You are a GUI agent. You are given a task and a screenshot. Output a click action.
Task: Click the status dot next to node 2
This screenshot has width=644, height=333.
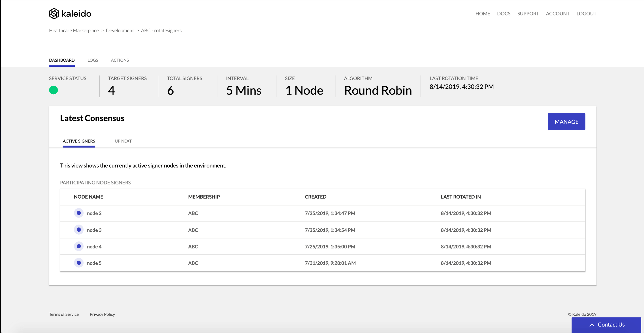coord(79,213)
